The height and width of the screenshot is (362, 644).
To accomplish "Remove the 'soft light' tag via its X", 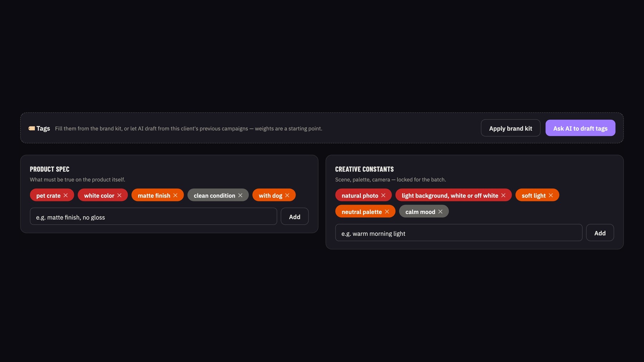I will 551,195.
